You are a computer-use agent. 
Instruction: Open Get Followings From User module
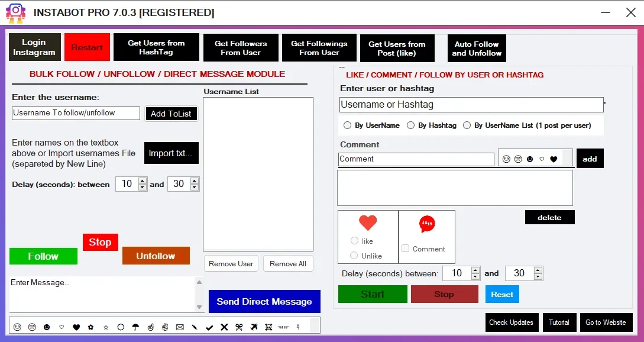319,48
